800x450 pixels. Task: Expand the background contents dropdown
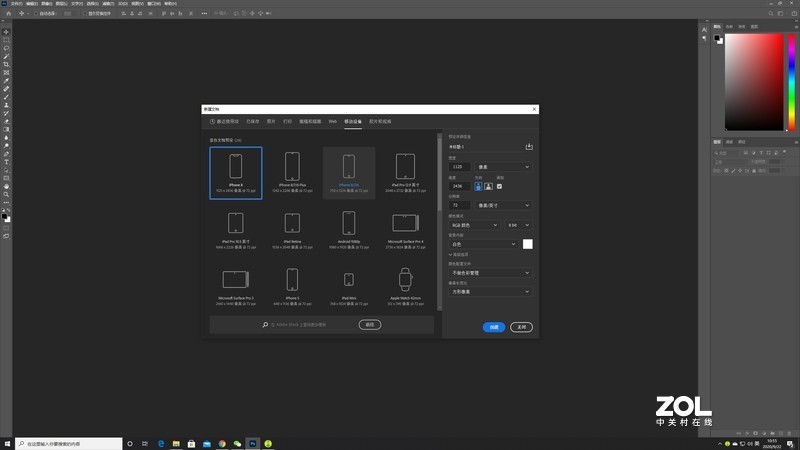tap(482, 243)
